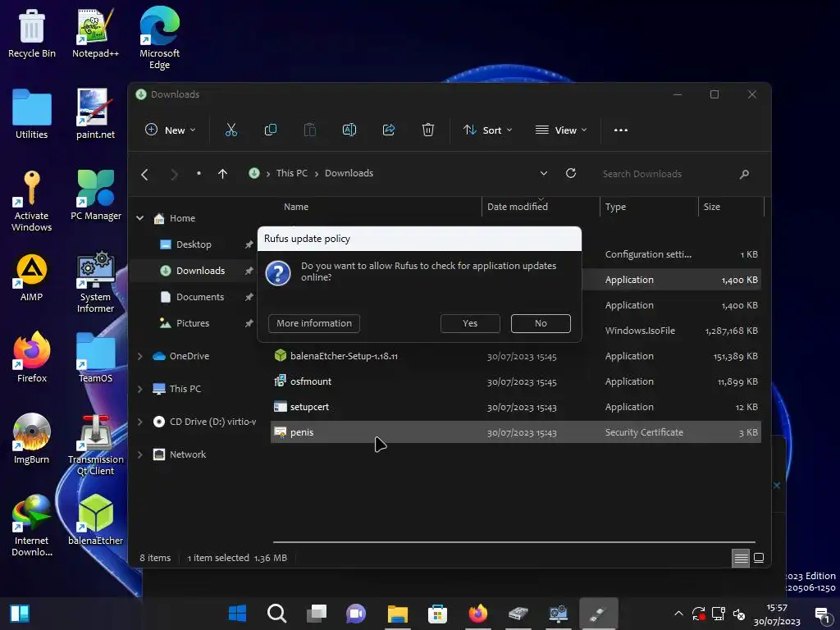840x630 pixels.
Task: Expand address bar history dropdown
Action: 544,173
